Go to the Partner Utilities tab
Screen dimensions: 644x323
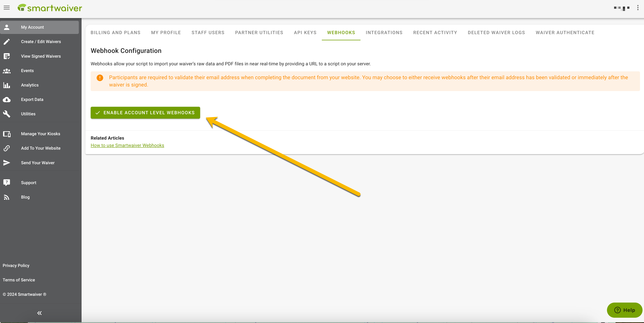(x=259, y=32)
